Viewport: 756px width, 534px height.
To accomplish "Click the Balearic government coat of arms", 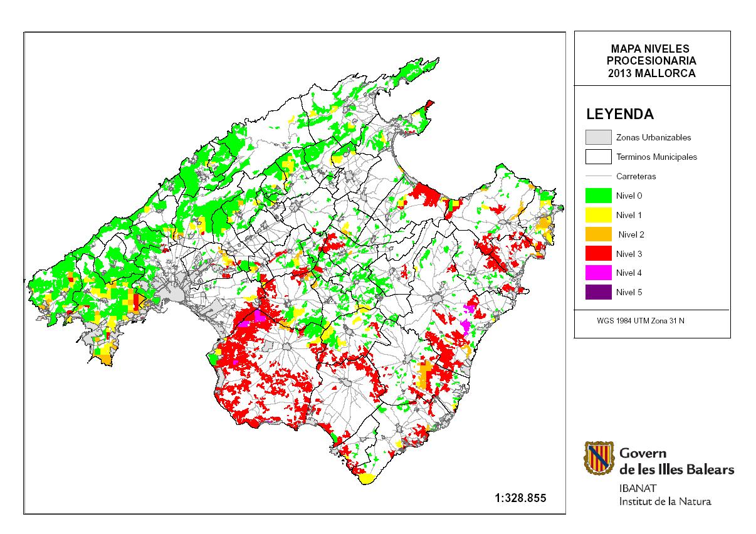I will click(x=597, y=458).
